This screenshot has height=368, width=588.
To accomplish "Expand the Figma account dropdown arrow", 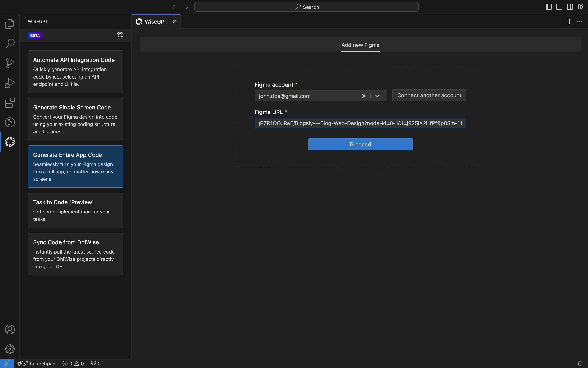I will [377, 96].
